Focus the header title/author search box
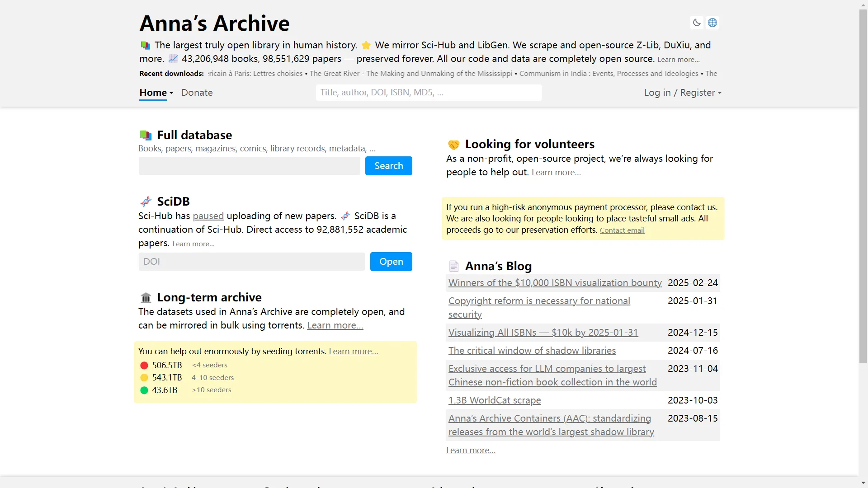Image resolution: width=868 pixels, height=488 pixels. (x=428, y=93)
